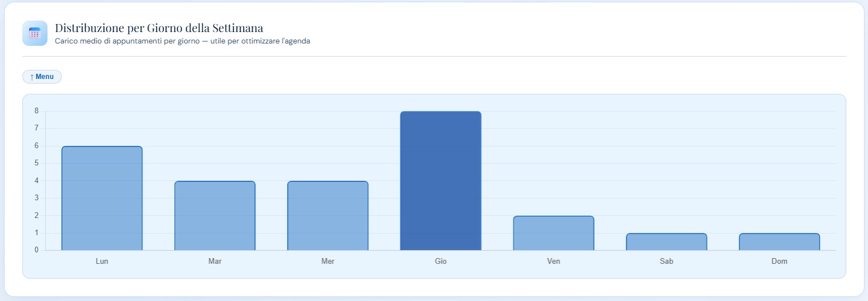Select the Dom bar in the chart
Screen dimensions: 868x301
pos(779,242)
